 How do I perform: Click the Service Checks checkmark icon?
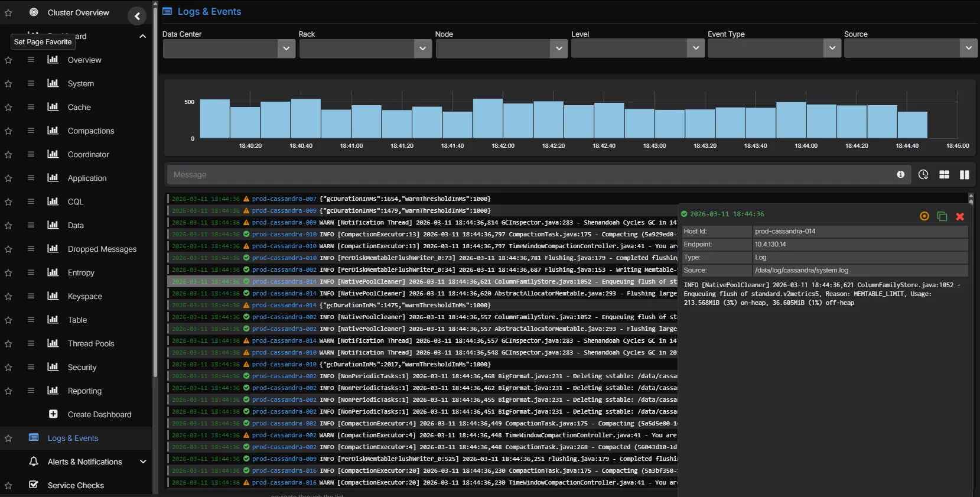click(34, 485)
